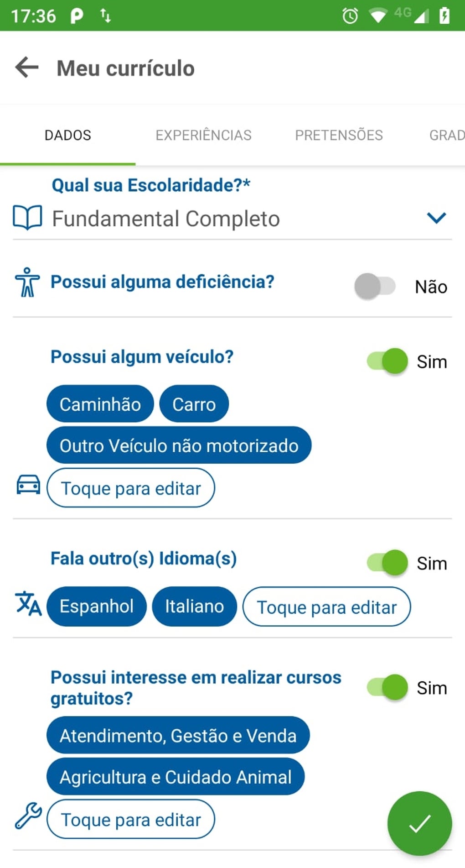Turn off the vehicle ownership toggle
The height and width of the screenshot is (868, 465).
pos(387,361)
